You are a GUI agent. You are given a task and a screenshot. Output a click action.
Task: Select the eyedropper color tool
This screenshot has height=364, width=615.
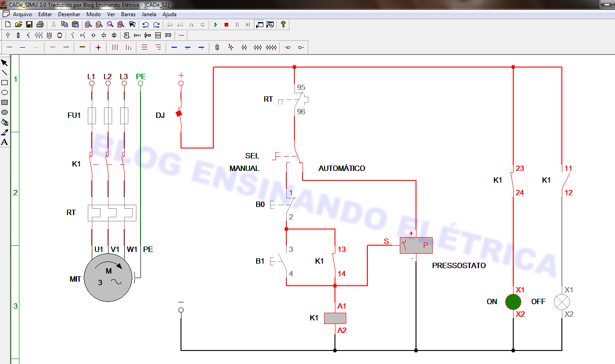coord(5,132)
